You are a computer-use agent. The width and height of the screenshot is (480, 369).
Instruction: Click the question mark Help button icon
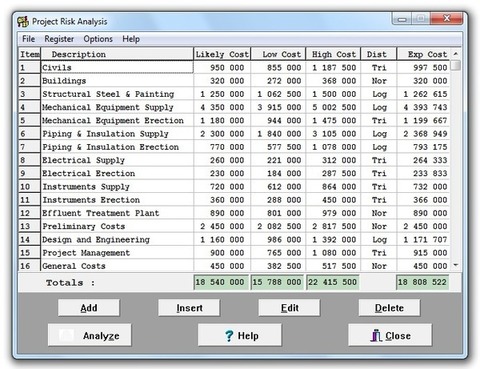click(229, 336)
